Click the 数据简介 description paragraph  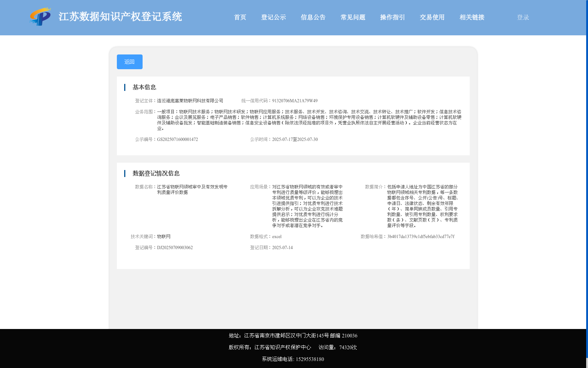(x=422, y=206)
